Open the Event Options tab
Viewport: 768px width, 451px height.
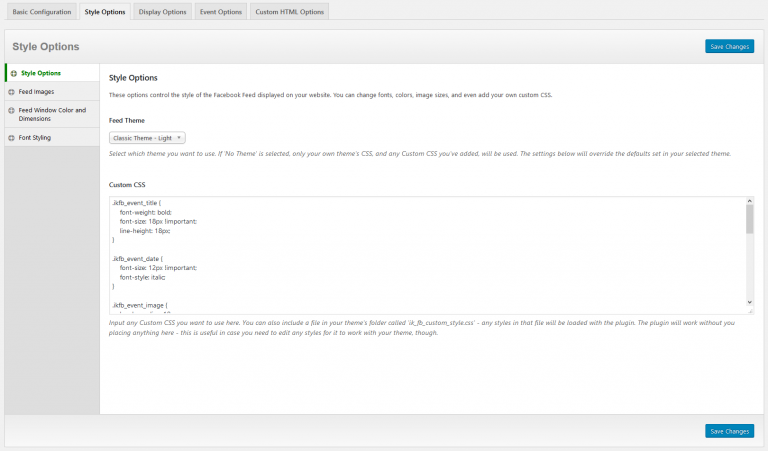tap(219, 12)
